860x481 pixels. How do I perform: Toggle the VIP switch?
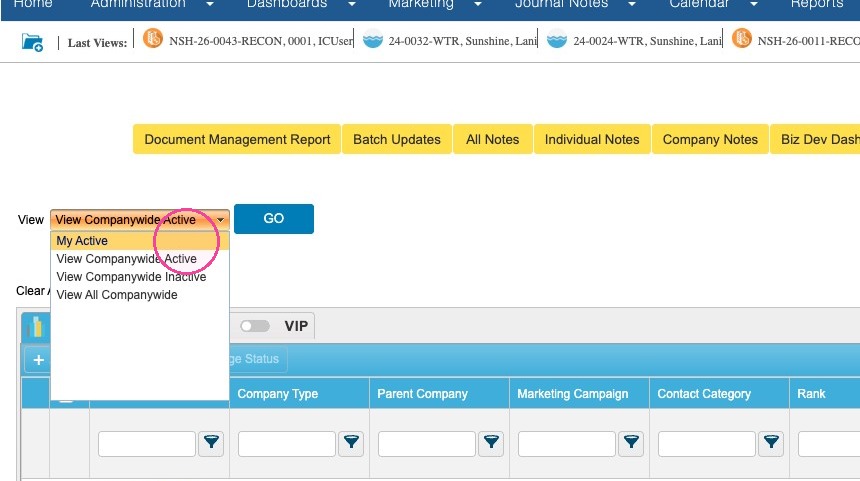click(x=255, y=326)
